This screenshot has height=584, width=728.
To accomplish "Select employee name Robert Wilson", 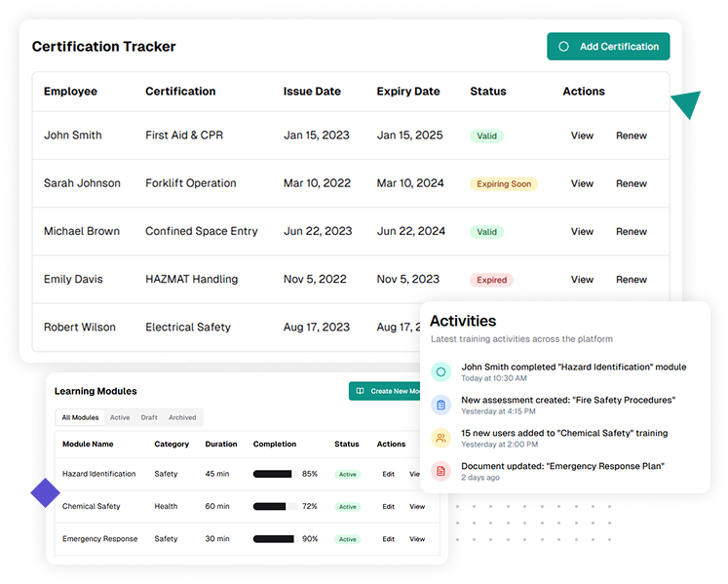I will (79, 327).
